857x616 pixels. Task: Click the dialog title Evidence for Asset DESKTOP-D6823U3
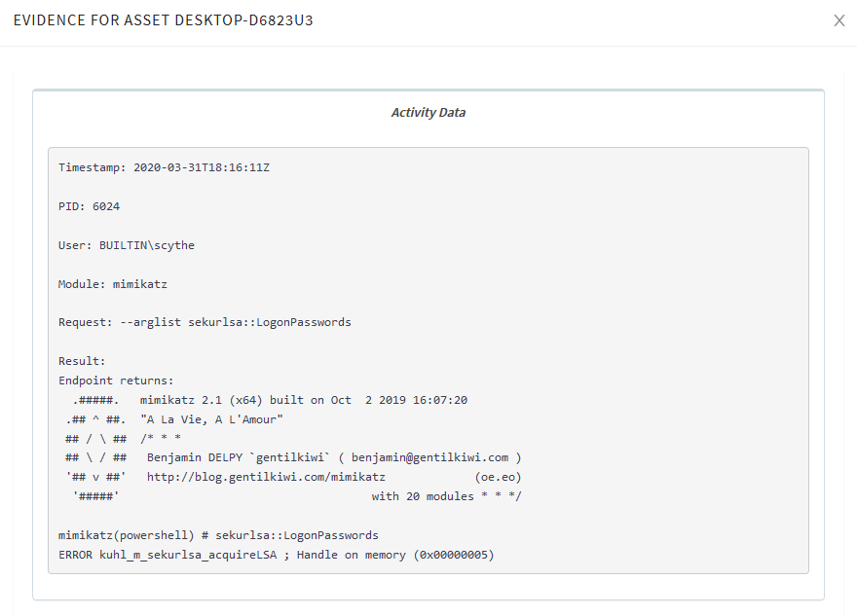pos(164,20)
